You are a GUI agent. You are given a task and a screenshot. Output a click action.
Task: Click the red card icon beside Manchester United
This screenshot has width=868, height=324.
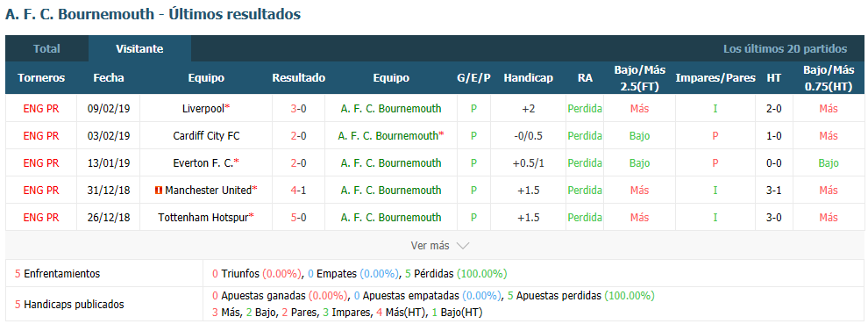159,191
